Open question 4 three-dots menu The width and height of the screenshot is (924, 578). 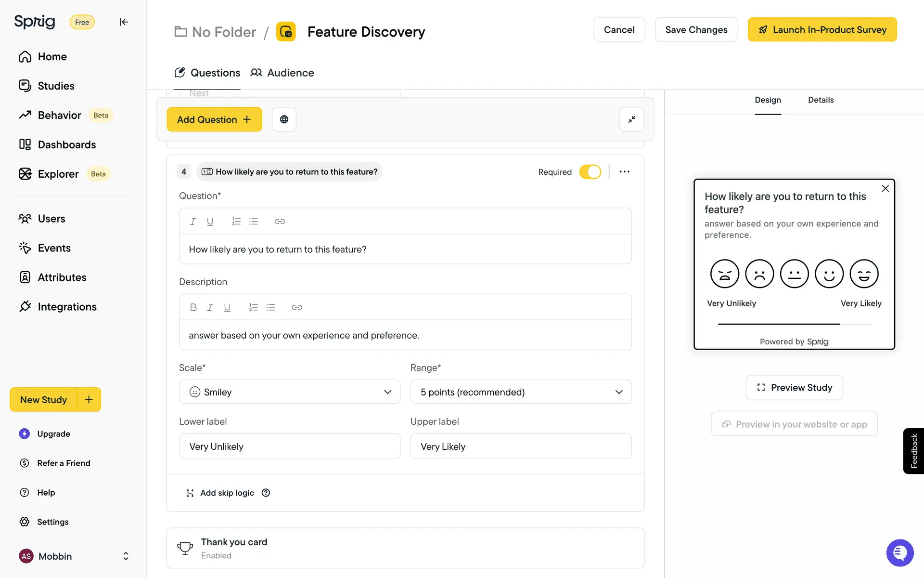(x=624, y=172)
